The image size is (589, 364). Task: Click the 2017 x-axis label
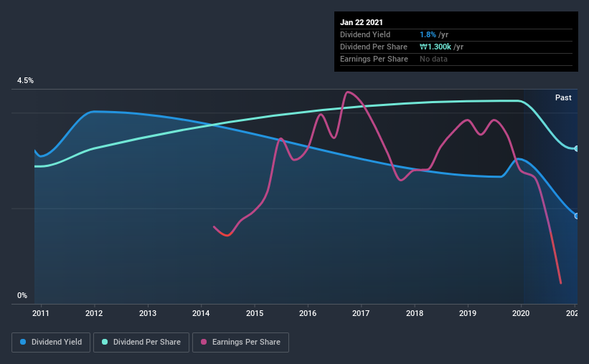click(361, 313)
